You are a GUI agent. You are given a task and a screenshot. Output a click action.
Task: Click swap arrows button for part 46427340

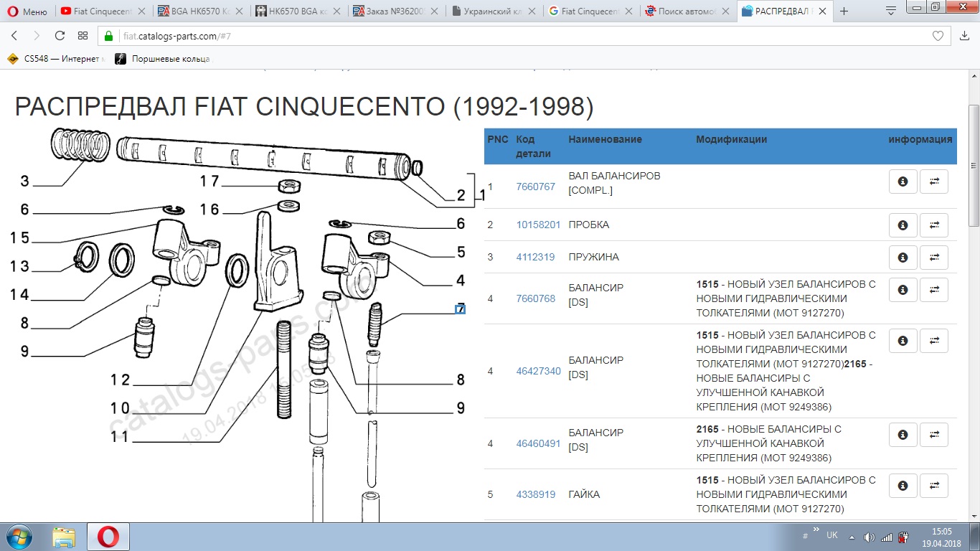pyautogui.click(x=934, y=341)
